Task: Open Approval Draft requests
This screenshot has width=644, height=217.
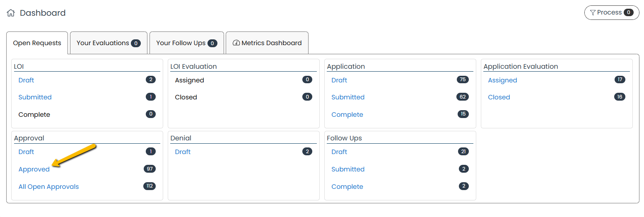Action: (26, 152)
